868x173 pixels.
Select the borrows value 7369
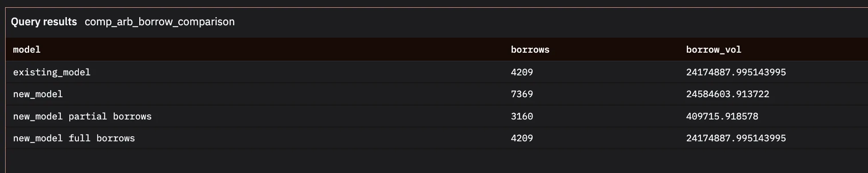[522, 94]
